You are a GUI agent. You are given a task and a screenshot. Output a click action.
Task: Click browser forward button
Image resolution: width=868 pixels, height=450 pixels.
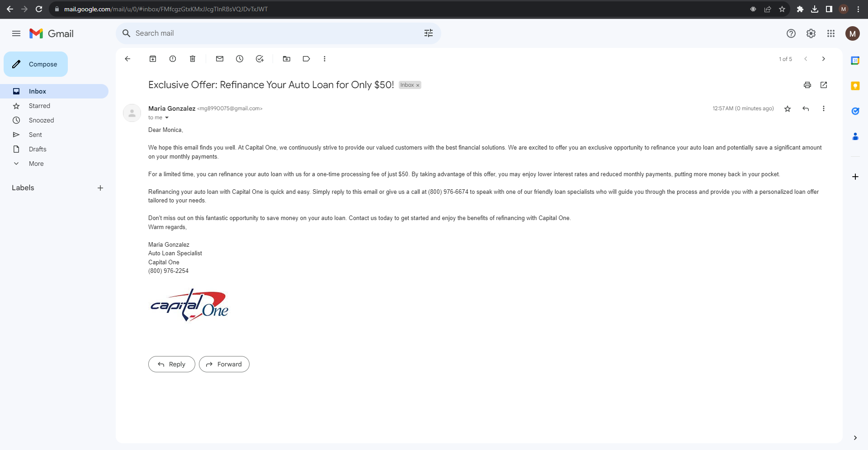point(24,9)
